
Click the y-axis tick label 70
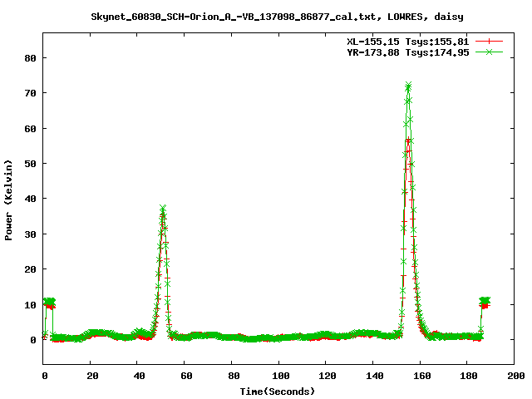(30, 93)
